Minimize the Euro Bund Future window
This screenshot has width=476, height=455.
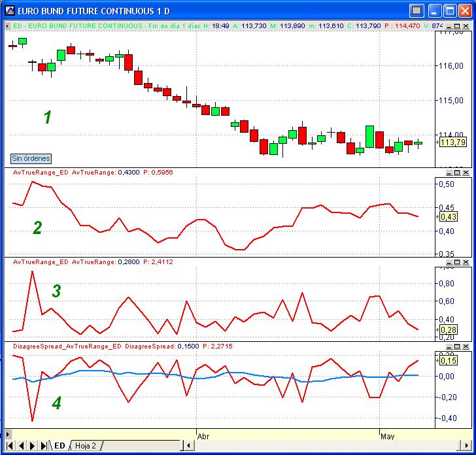tap(434, 11)
